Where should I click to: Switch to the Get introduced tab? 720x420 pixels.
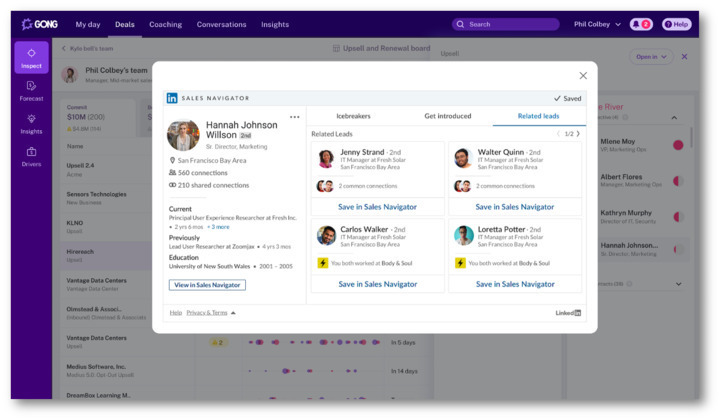(448, 116)
